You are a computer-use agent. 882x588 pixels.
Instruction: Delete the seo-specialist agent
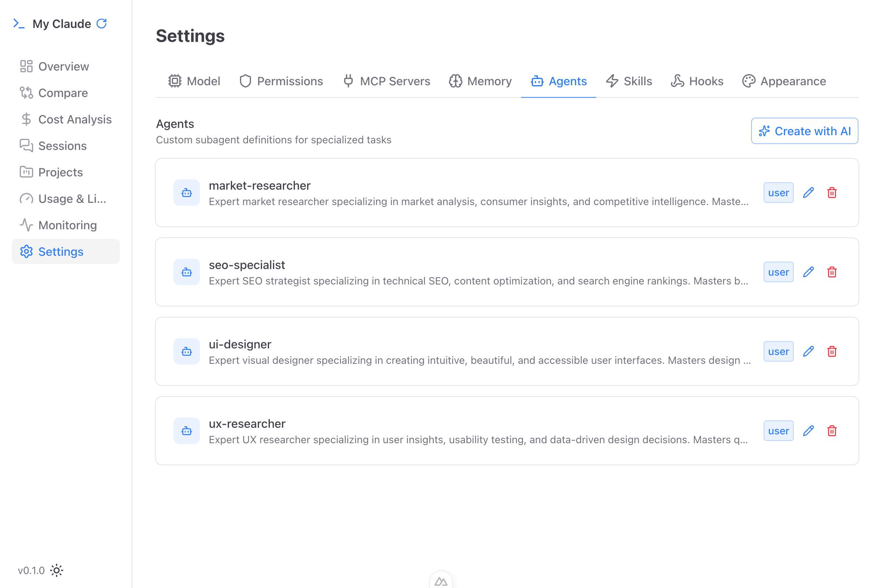[832, 272]
